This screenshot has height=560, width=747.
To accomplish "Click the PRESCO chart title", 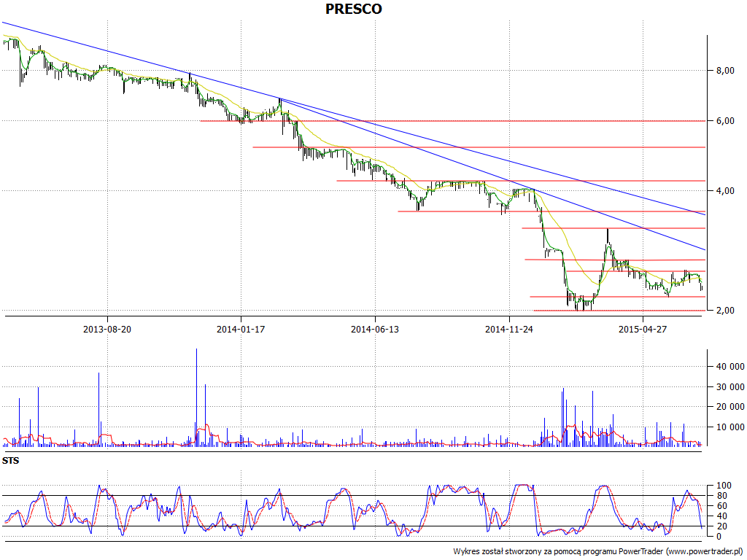I will [x=354, y=9].
